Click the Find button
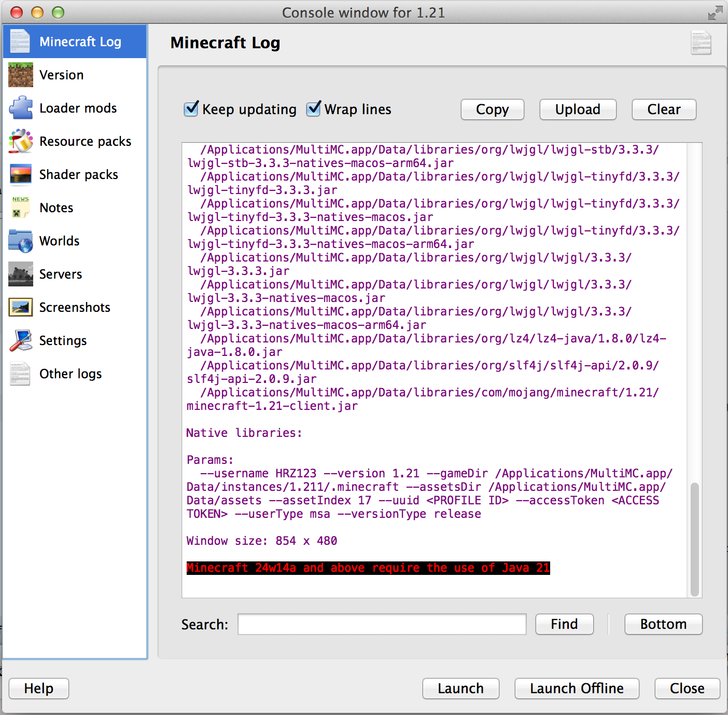728x715 pixels. tap(564, 624)
